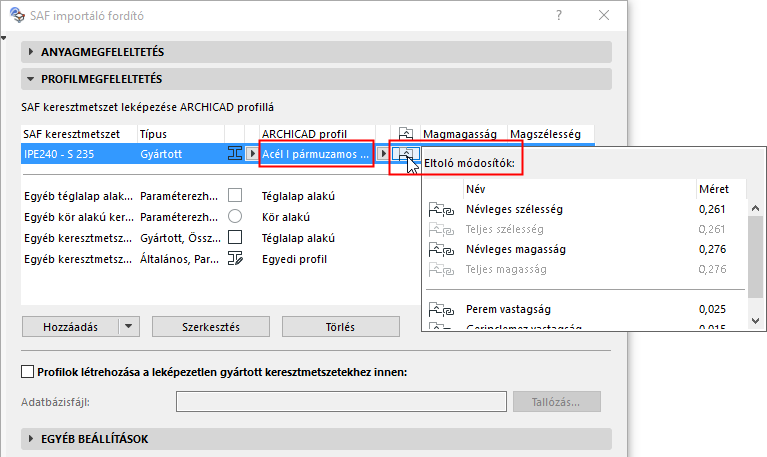Expand the ANYAGMEGFELELTETÉS section
The image size is (767, 457).
[31, 52]
